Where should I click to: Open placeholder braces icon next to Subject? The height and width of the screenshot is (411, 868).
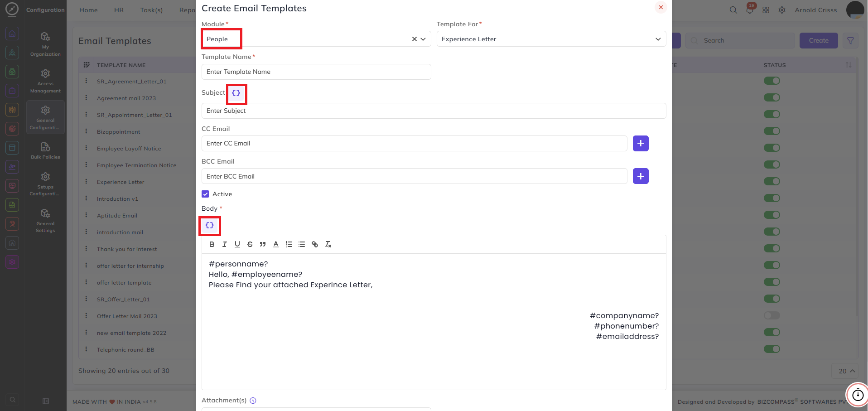[x=236, y=93]
